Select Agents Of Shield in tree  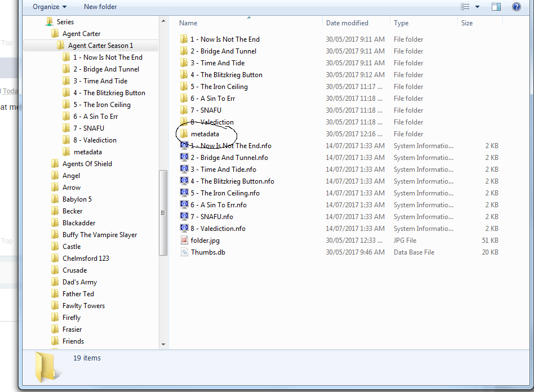click(87, 164)
